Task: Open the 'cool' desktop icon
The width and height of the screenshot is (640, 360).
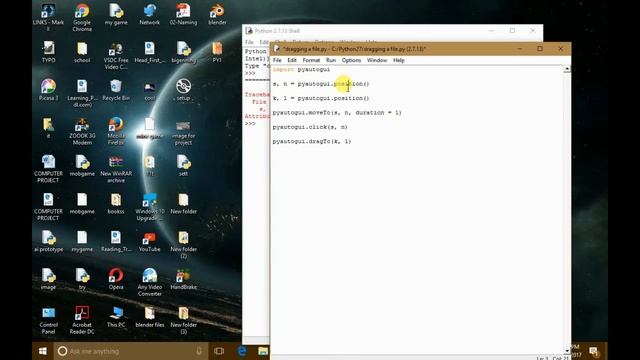Action: 149,90
